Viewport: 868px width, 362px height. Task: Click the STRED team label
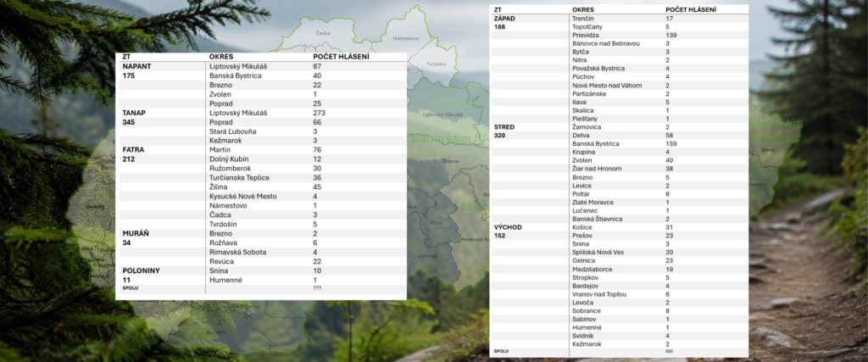click(x=504, y=127)
